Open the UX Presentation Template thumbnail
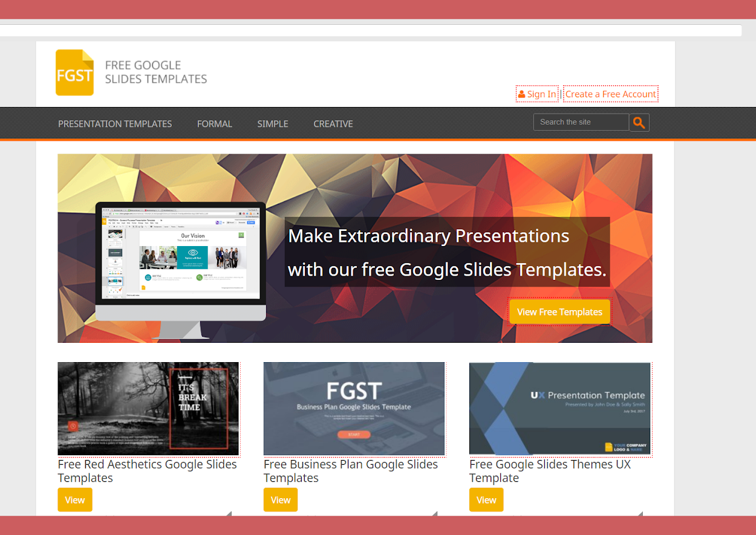Viewport: 756px width, 535px height. 560,409
